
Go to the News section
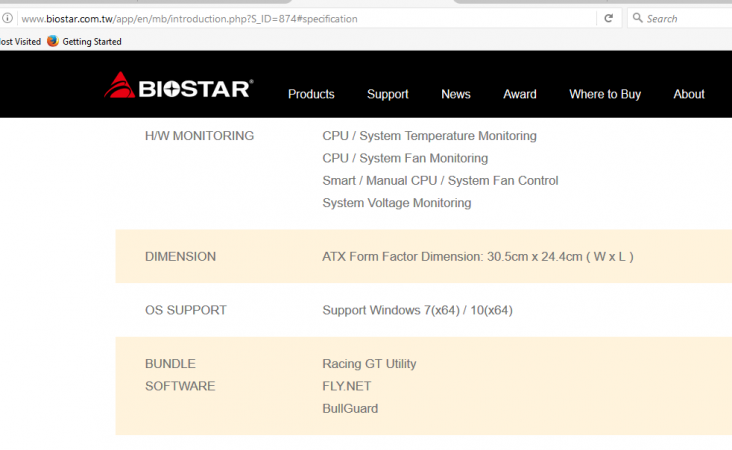(456, 94)
